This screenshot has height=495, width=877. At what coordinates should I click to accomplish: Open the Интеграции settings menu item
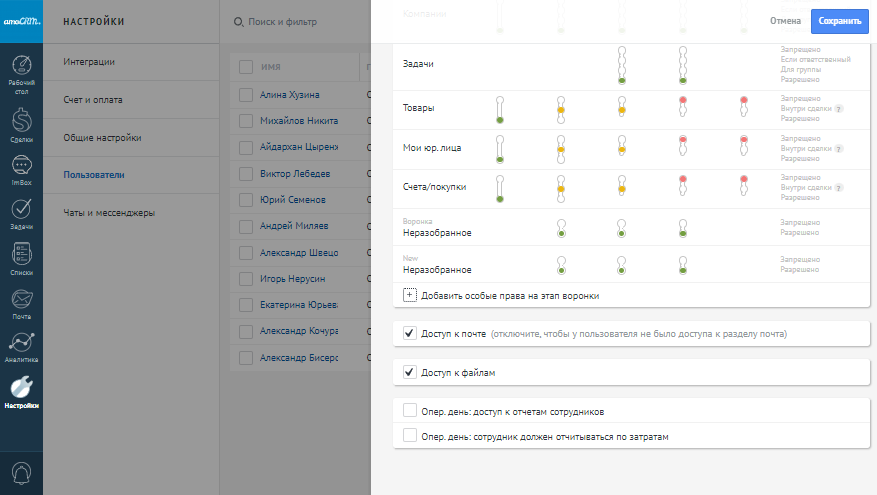pyautogui.click(x=89, y=62)
